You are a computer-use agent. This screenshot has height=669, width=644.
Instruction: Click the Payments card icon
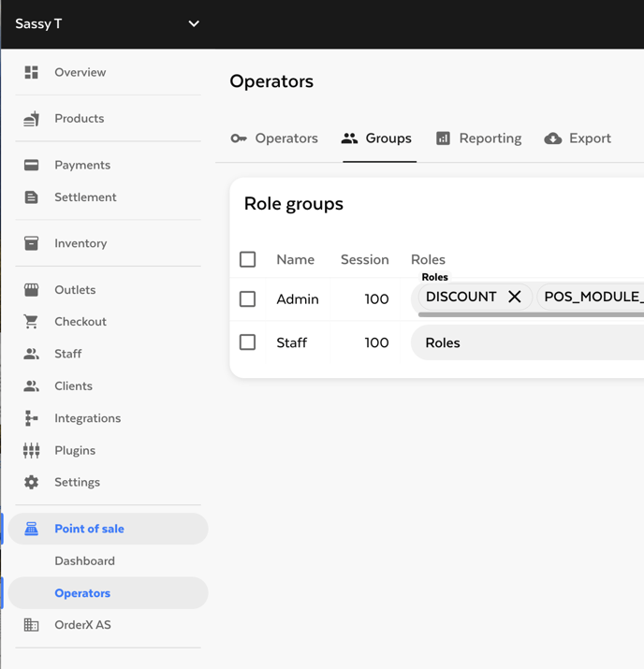[31, 165]
